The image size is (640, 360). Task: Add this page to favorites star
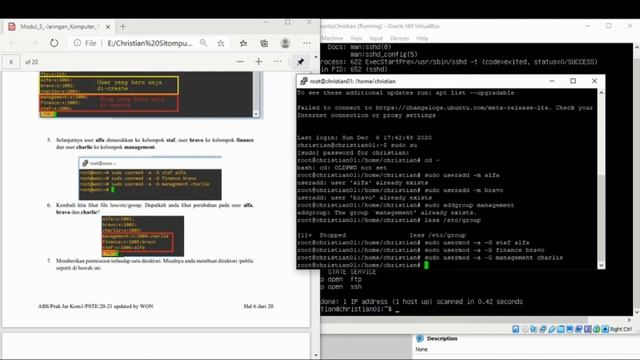click(x=221, y=43)
